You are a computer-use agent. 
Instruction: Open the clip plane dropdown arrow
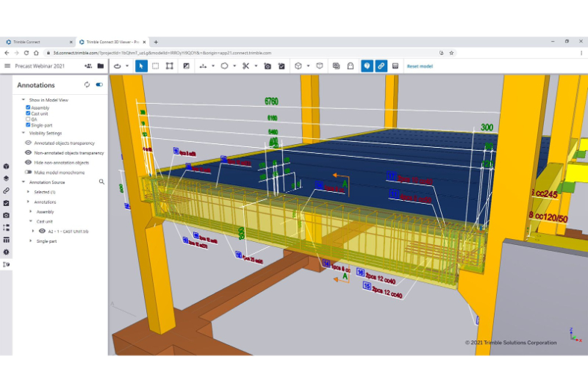coord(256,66)
